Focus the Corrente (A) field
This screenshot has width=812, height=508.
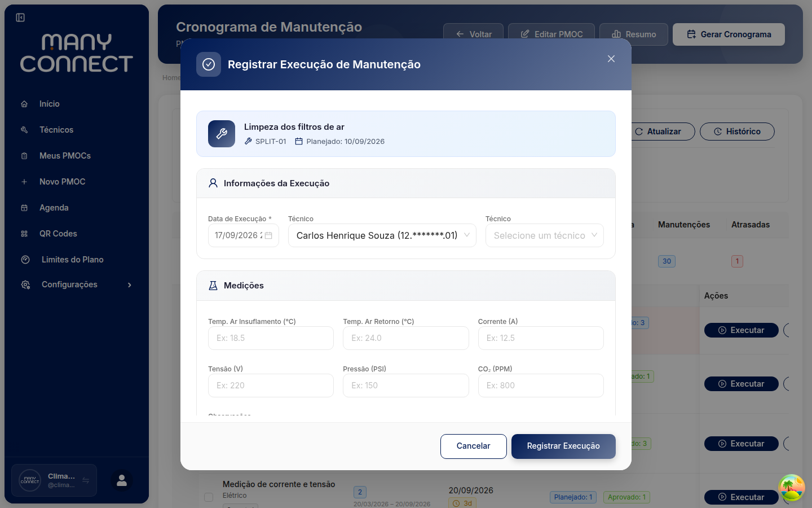click(541, 338)
